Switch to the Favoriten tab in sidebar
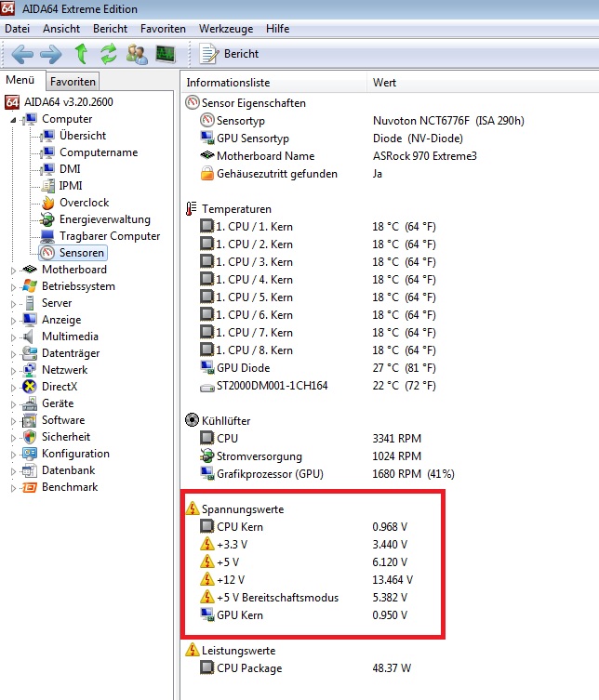This screenshot has height=700, width=599. [73, 82]
